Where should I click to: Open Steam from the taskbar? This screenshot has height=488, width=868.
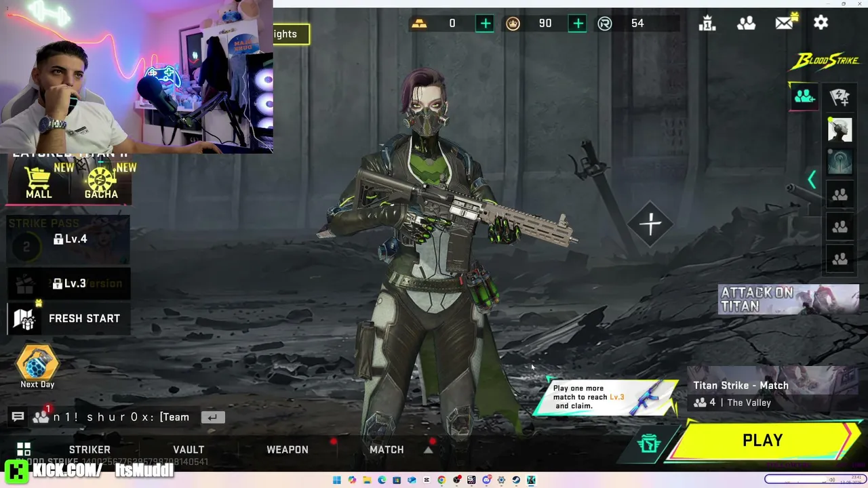[516, 481]
